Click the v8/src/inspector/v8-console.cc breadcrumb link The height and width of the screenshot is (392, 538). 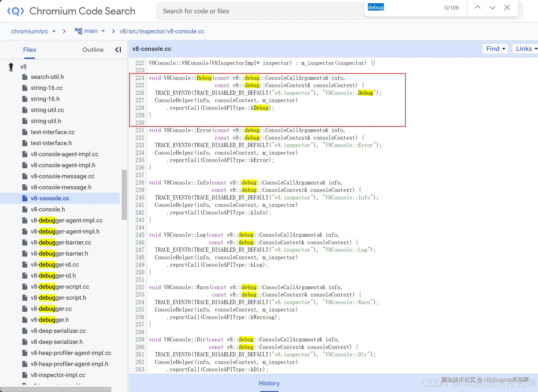(x=162, y=31)
